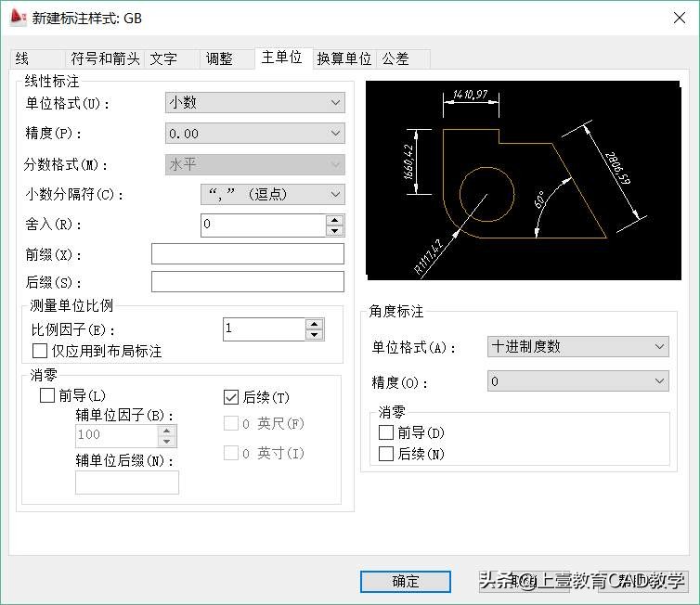This screenshot has width=700, height=605.
Task: Open the 符号和箭头 tab
Action: pyautogui.click(x=105, y=58)
